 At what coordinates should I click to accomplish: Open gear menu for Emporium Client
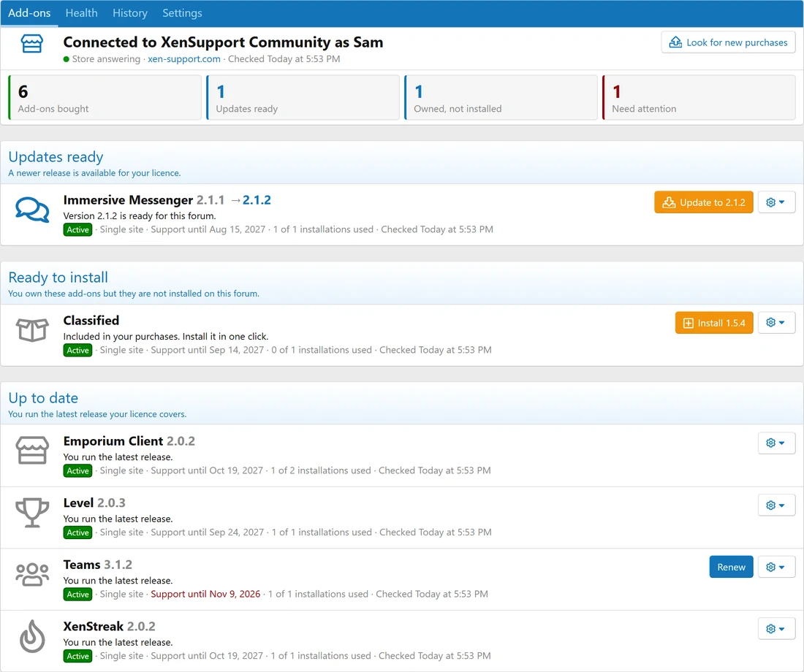(x=776, y=443)
